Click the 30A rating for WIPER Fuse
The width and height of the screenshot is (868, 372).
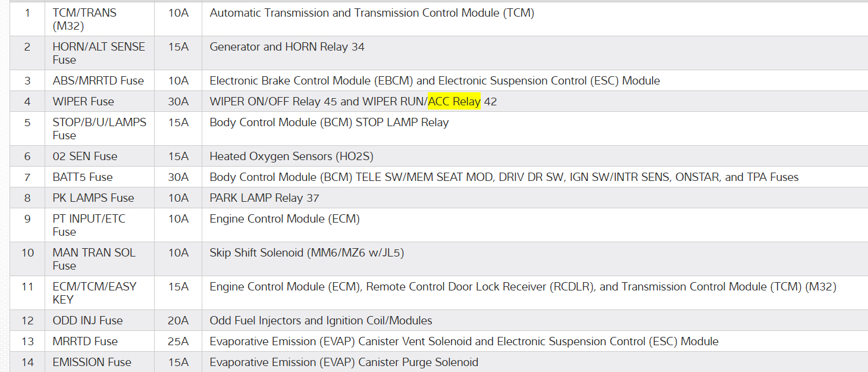(x=178, y=102)
